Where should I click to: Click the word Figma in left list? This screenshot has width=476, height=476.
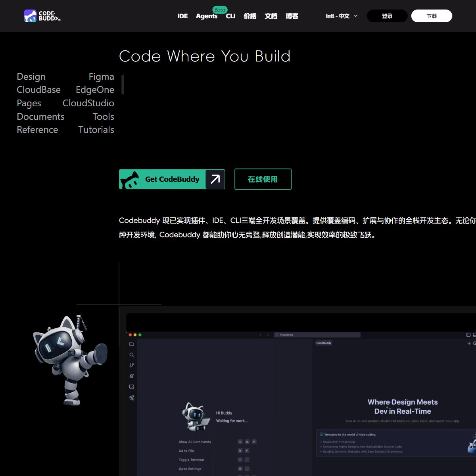coord(102,77)
